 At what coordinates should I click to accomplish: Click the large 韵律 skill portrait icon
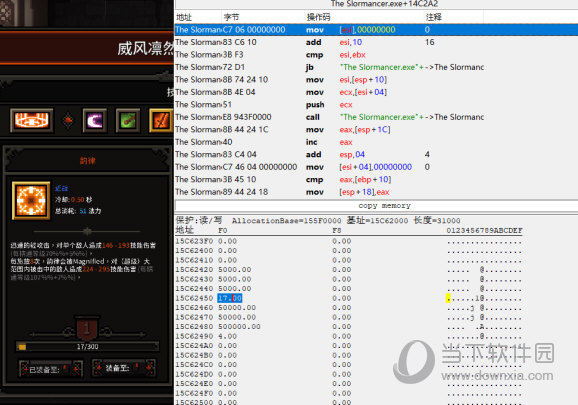(31, 200)
